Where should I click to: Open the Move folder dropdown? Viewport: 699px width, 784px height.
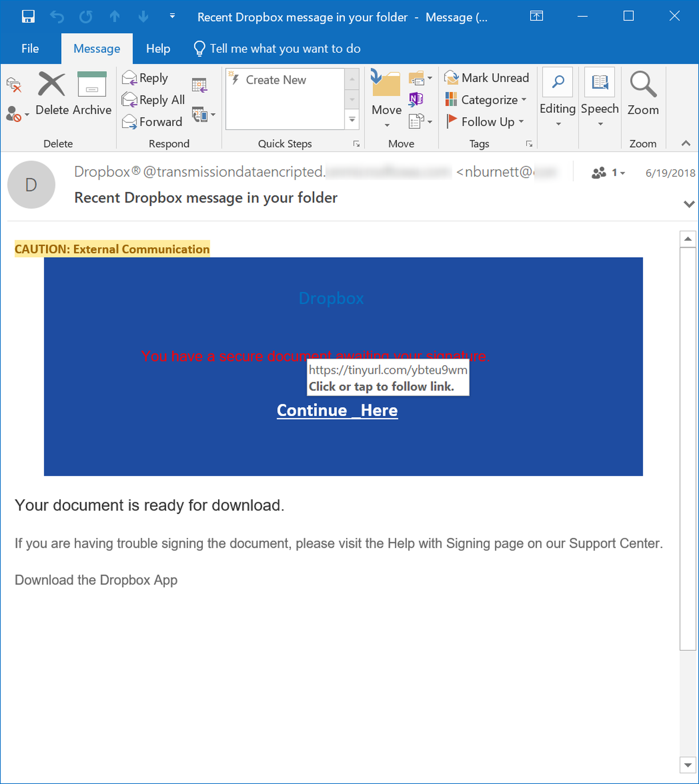[386, 99]
